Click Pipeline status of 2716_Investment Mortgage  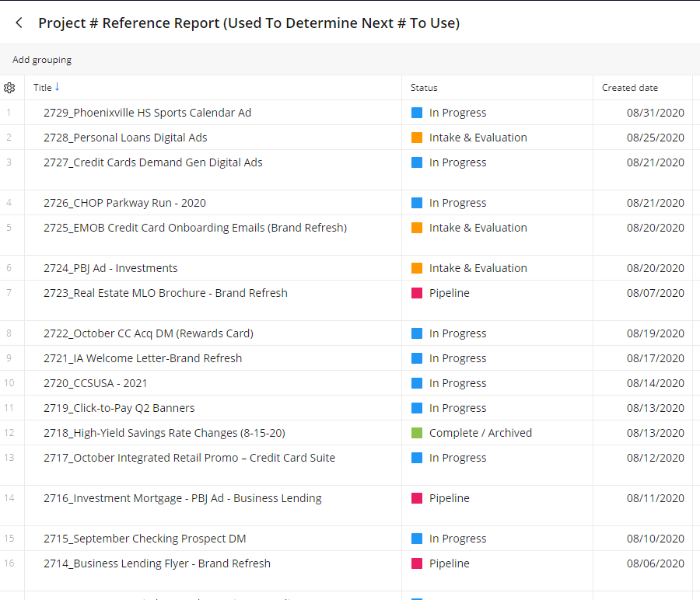click(x=449, y=498)
